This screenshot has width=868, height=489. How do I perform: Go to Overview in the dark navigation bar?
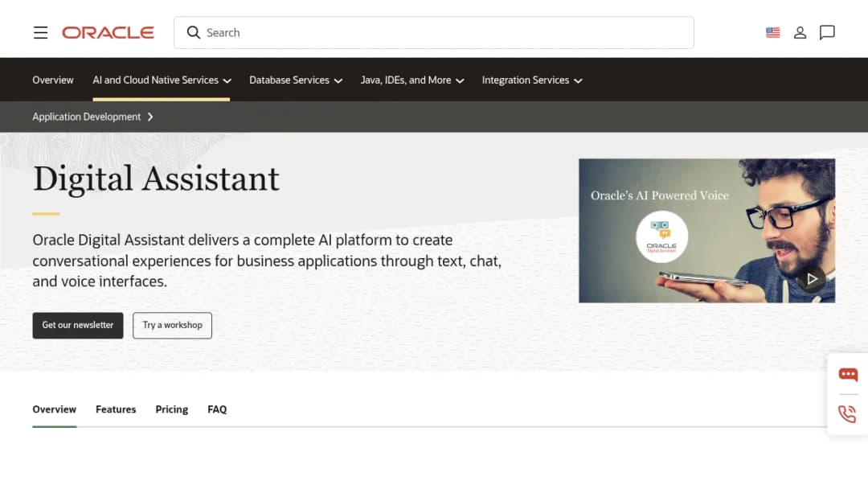pos(52,80)
